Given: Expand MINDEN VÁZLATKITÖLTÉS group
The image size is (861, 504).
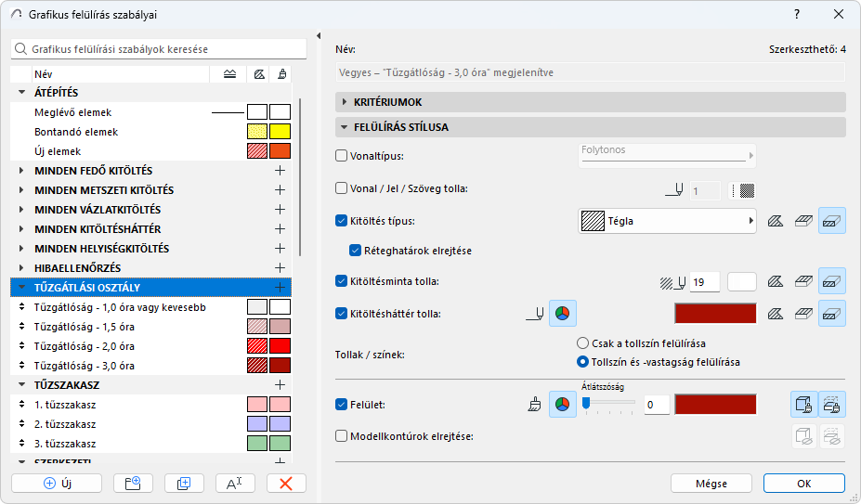Looking at the screenshot, I should (22, 209).
